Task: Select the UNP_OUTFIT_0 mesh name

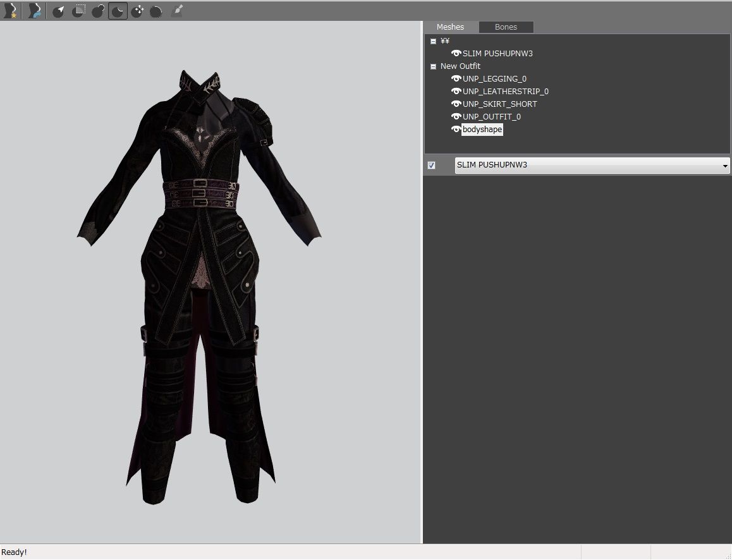Action: tap(491, 117)
